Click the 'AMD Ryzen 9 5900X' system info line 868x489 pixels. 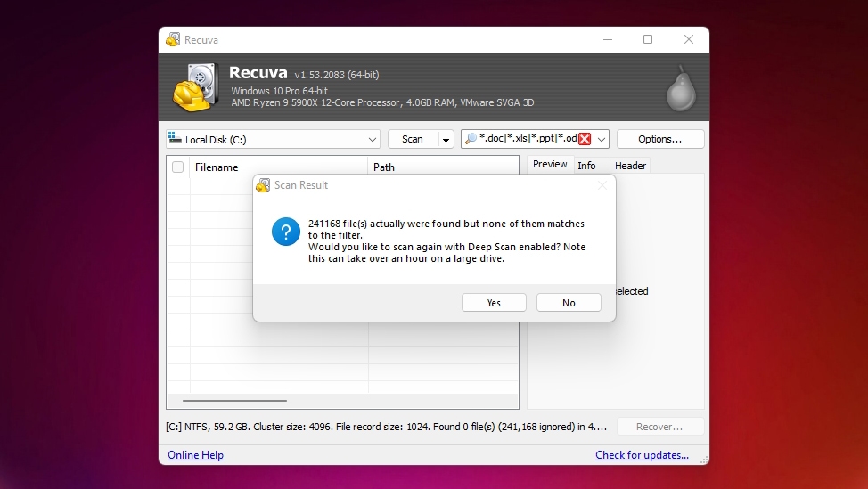(382, 102)
